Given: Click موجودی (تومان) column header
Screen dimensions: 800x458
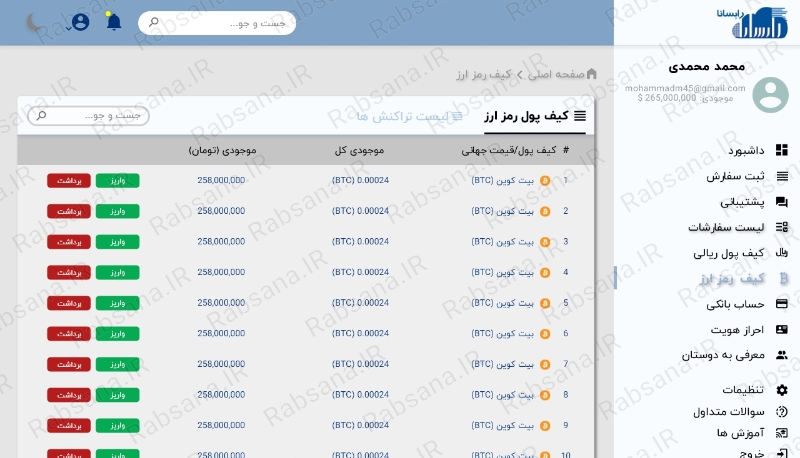Looking at the screenshot, I should click(x=222, y=150).
